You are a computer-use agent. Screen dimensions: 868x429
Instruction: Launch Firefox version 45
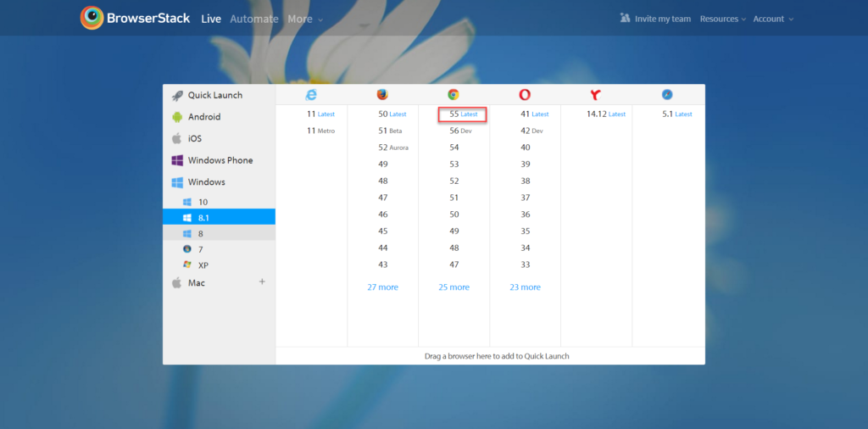point(382,231)
